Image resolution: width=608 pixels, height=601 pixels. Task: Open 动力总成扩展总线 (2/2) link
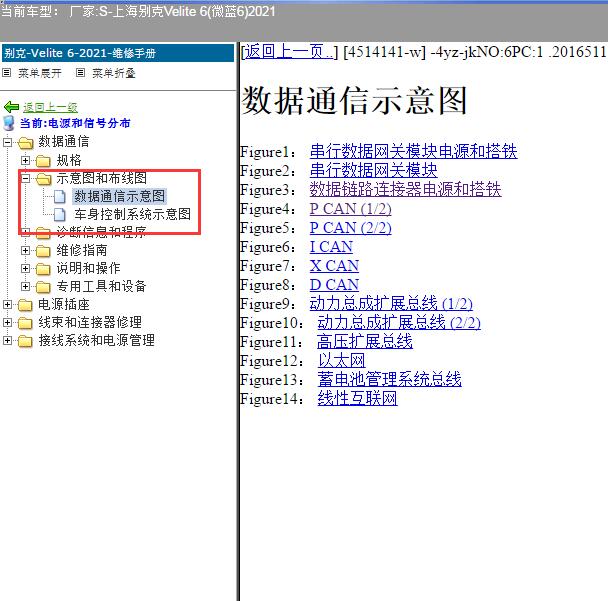point(399,322)
